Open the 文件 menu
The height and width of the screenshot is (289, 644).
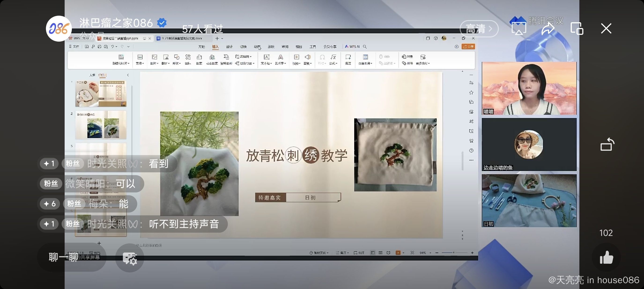pos(74,47)
